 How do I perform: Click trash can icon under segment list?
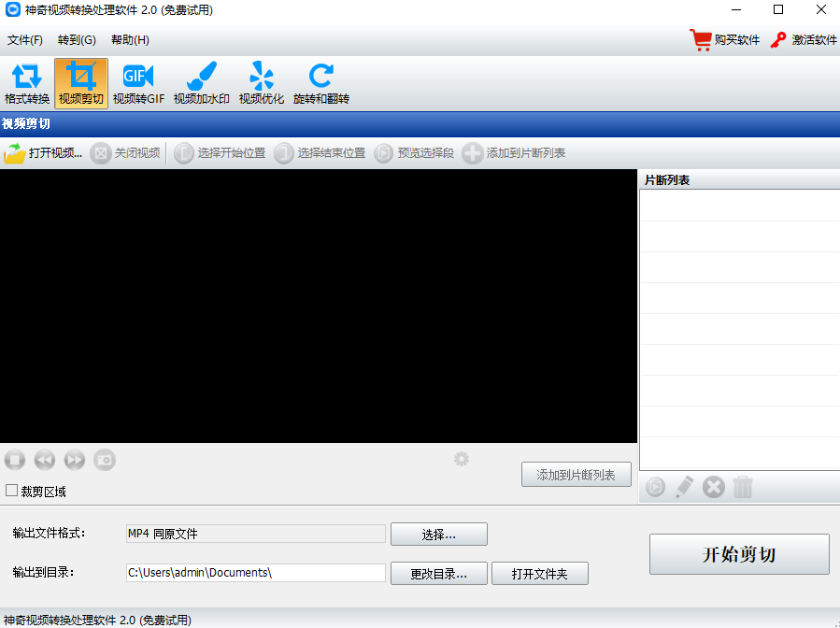pyautogui.click(x=743, y=487)
